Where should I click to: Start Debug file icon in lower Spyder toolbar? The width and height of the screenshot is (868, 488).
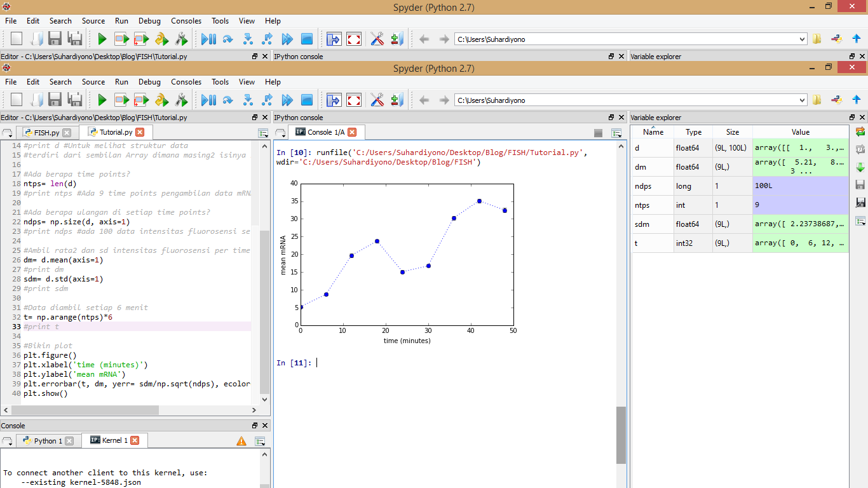point(208,100)
